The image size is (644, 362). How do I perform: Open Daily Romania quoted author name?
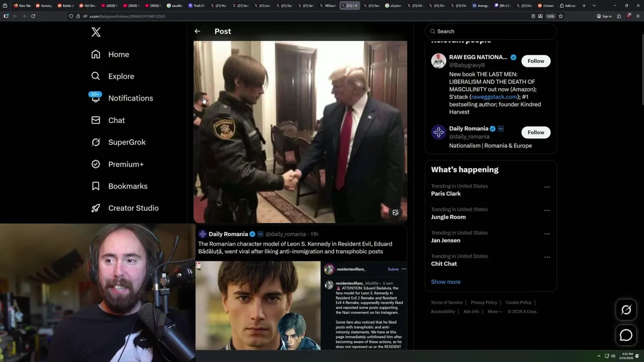click(228, 234)
